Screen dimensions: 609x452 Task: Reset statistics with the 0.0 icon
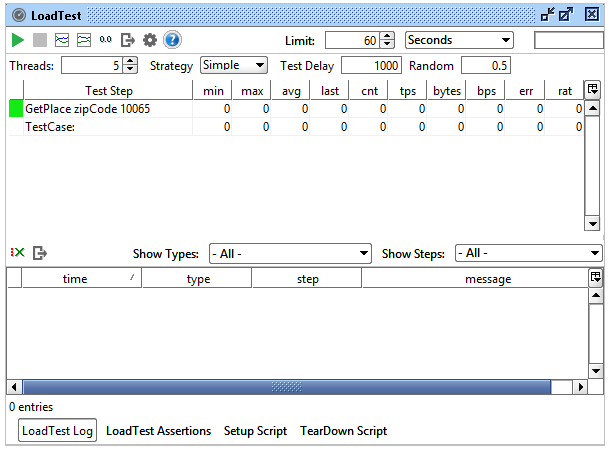(106, 40)
